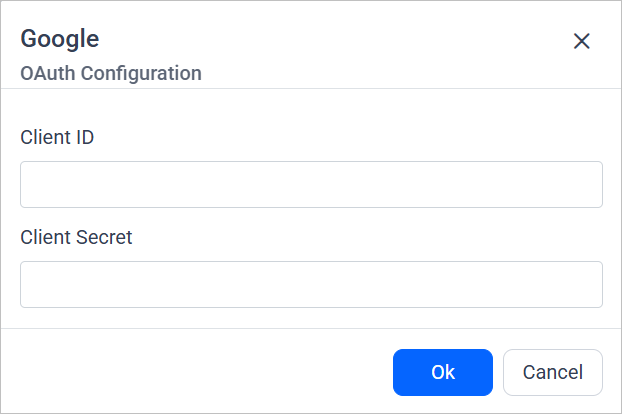
Task: Confirm OAuth settings with Ok
Action: click(442, 372)
